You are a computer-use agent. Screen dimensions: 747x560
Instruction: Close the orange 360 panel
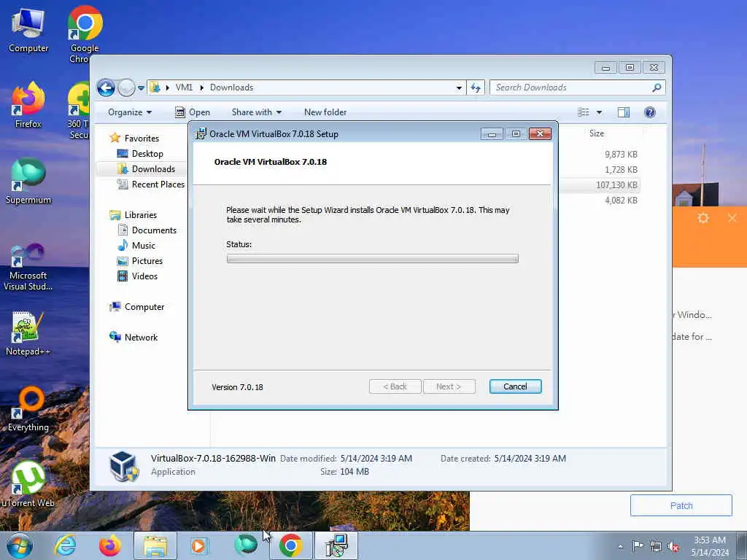pyautogui.click(x=732, y=218)
